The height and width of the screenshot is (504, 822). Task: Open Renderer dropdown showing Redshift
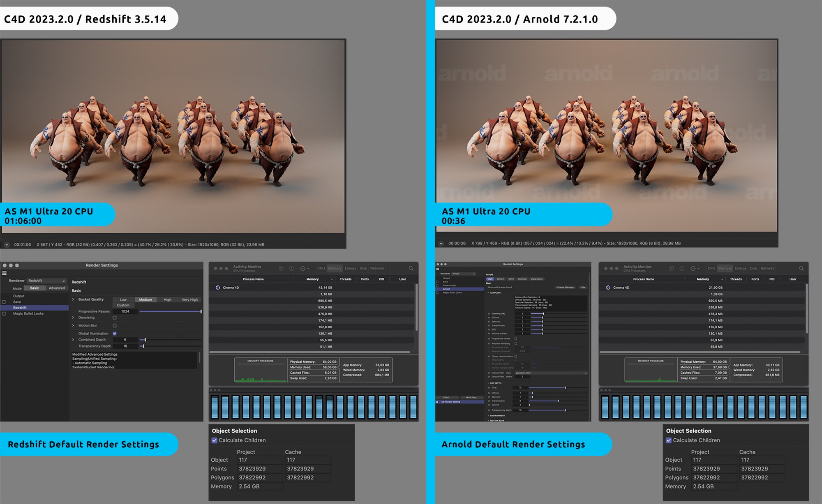[47, 281]
